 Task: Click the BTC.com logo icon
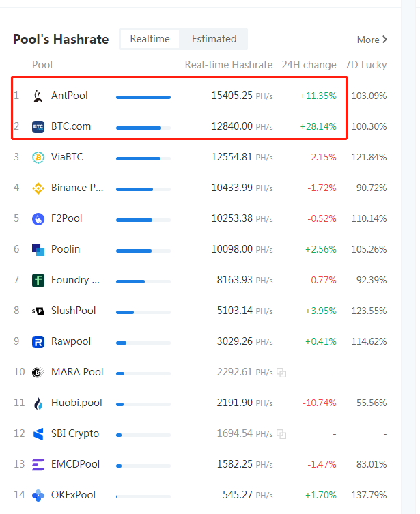pyautogui.click(x=38, y=126)
